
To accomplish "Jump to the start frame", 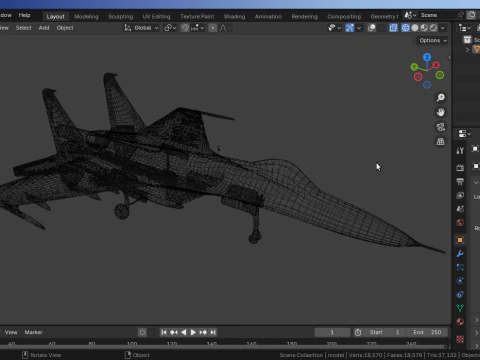I will coord(164,332).
